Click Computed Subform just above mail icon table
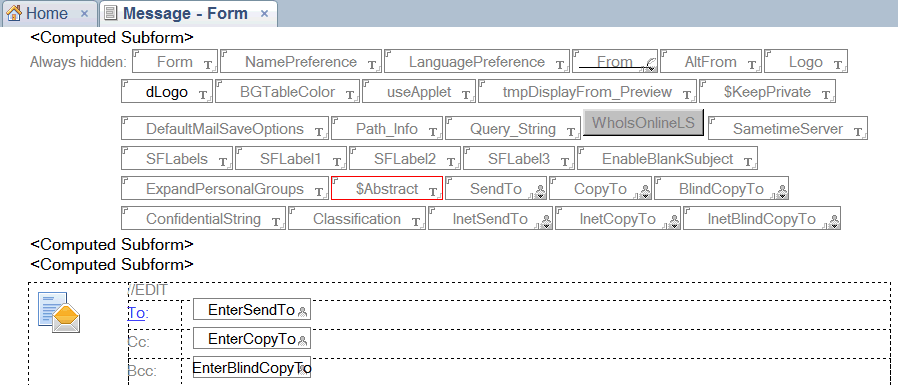 [112, 265]
